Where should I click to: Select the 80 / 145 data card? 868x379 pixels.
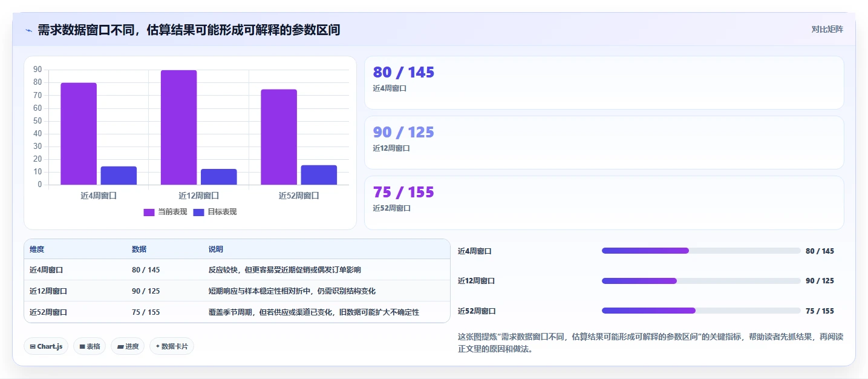point(604,82)
